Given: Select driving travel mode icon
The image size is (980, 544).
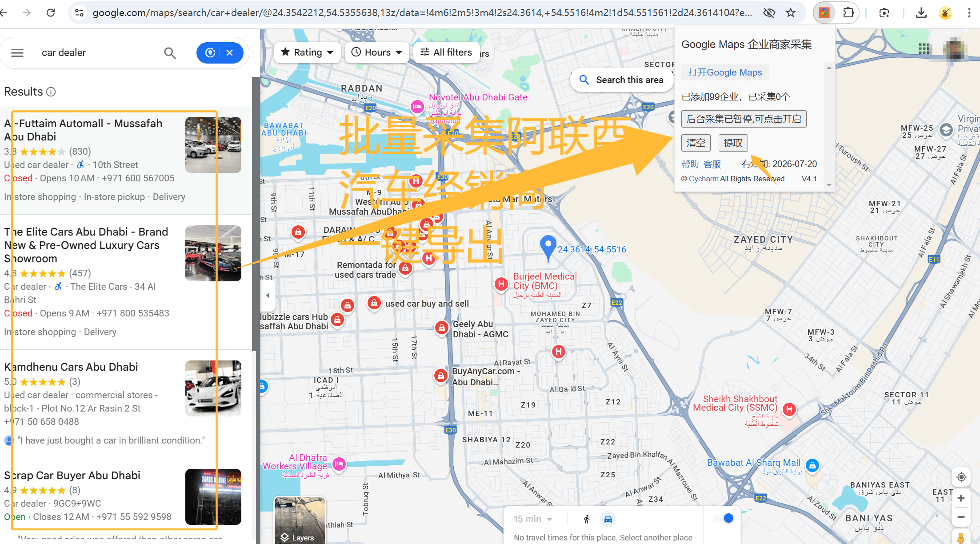Looking at the screenshot, I should [608, 519].
